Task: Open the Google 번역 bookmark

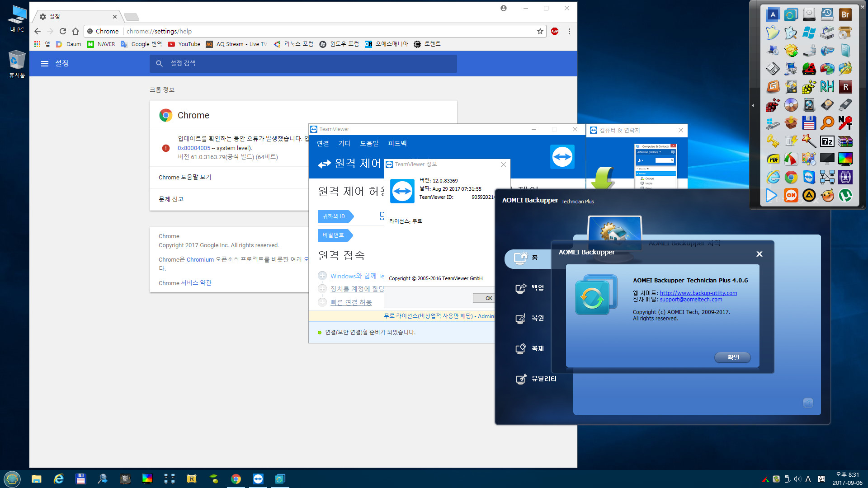Action: (141, 44)
